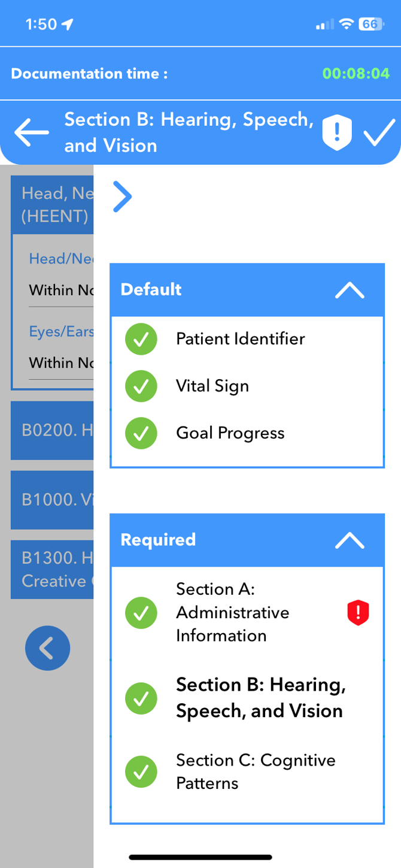
Task: Open Section C: Cognitive Patterns
Action: (256, 772)
